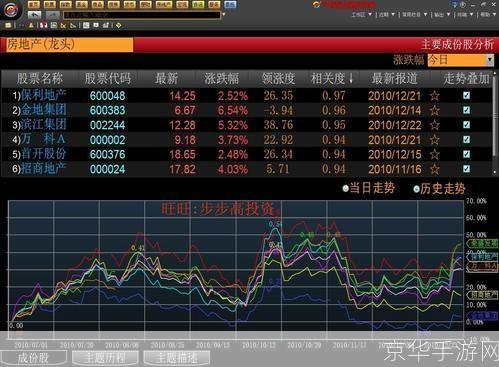Toggle the 走势叠加 checkbox for 滨江集团

pos(466,125)
